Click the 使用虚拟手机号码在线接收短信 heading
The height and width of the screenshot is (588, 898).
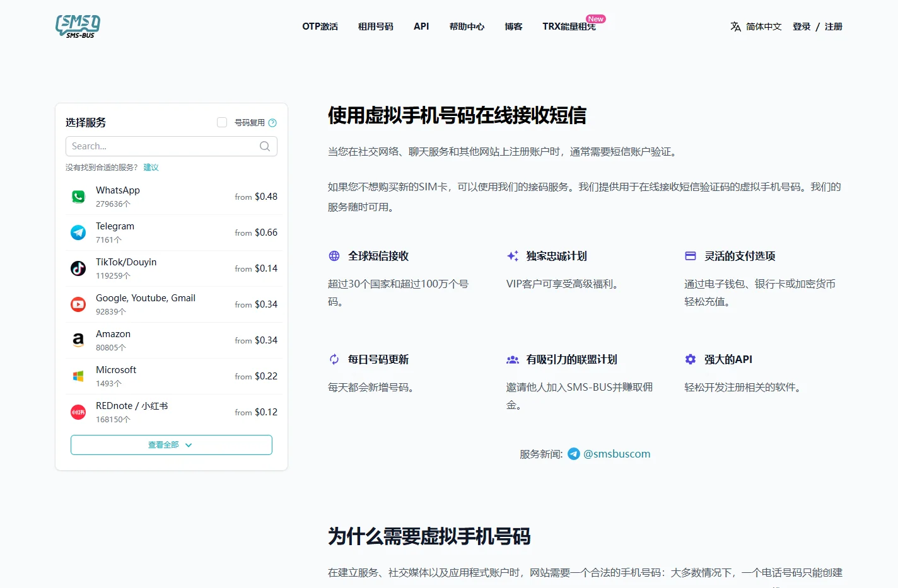point(457,115)
